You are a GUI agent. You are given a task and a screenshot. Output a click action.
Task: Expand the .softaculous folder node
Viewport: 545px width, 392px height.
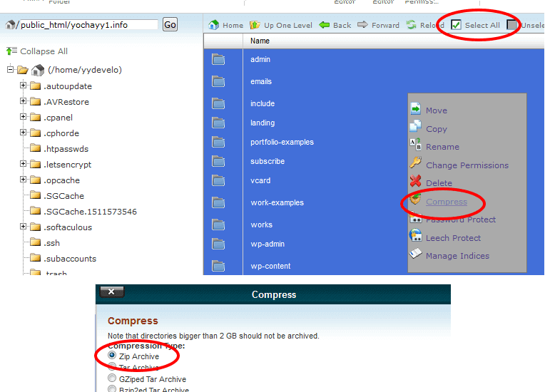coord(23,227)
